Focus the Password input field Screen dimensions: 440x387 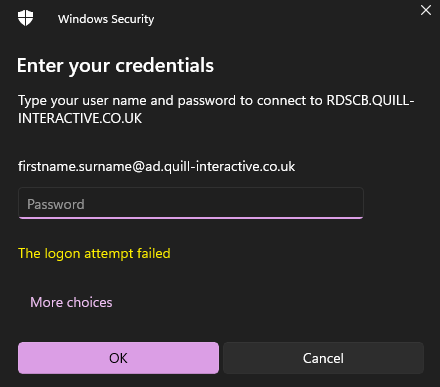pyautogui.click(x=191, y=203)
